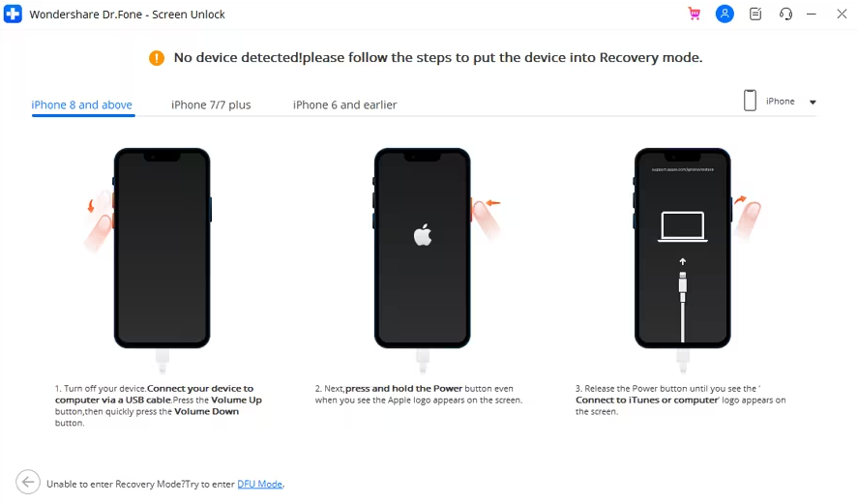Viewport: 858px width, 504px height.
Task: Open the user account profile icon
Action: 725,14
